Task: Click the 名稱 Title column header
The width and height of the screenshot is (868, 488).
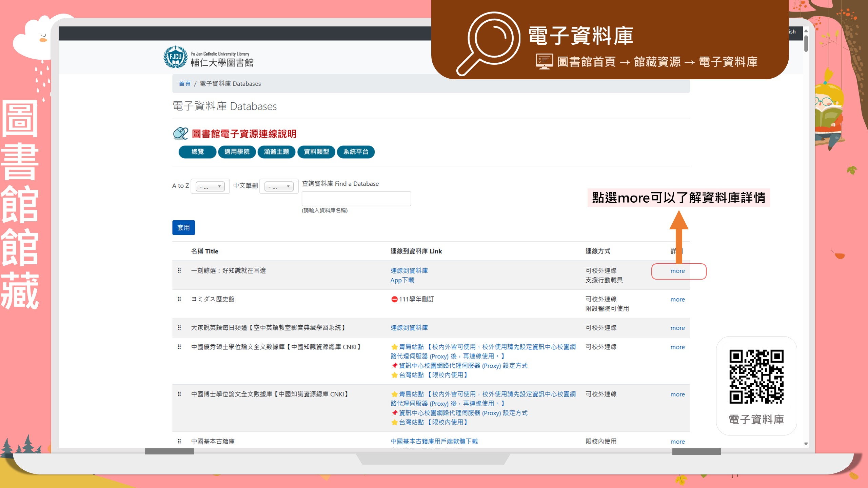Action: point(204,251)
